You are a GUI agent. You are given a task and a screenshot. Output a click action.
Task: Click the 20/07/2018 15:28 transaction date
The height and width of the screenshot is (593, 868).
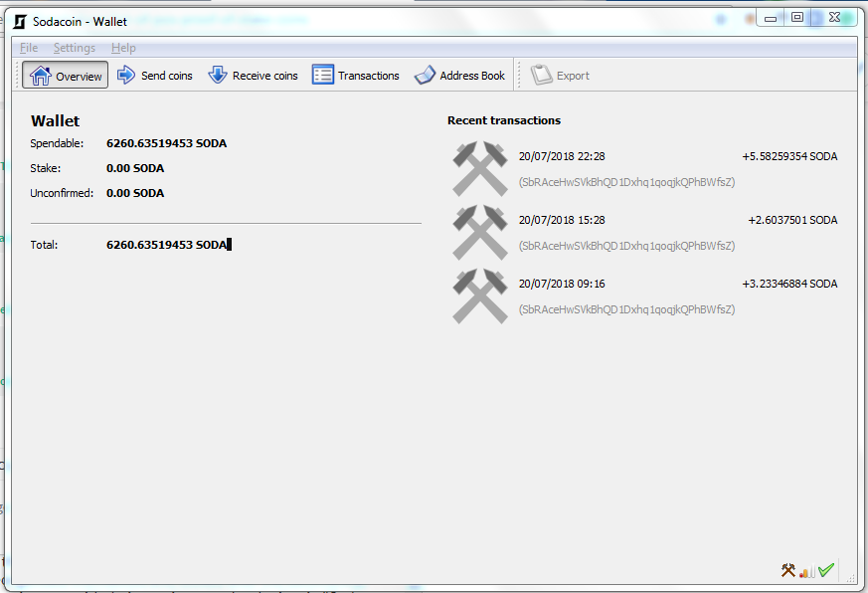click(x=562, y=220)
